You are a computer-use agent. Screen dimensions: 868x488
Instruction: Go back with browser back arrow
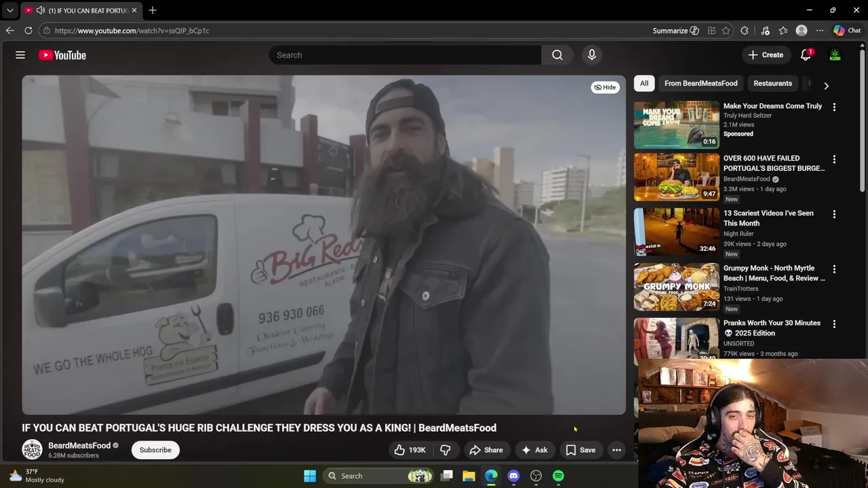(x=9, y=30)
